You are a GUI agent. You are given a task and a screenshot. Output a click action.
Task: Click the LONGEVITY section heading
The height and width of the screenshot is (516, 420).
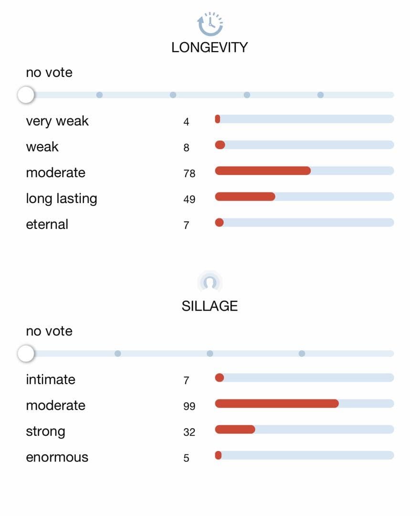[x=210, y=47]
